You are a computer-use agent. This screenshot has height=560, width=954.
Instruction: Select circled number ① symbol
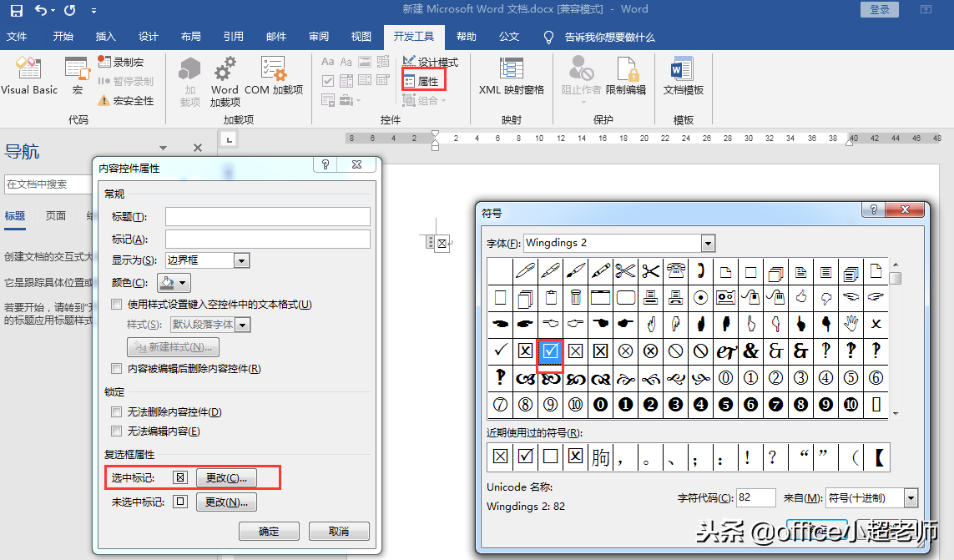click(751, 378)
